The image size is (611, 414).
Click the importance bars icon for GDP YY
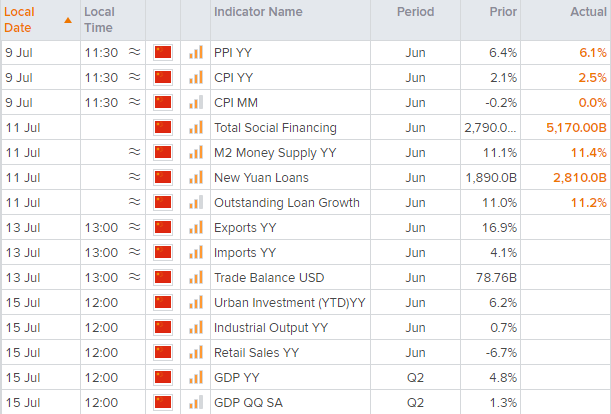click(196, 377)
